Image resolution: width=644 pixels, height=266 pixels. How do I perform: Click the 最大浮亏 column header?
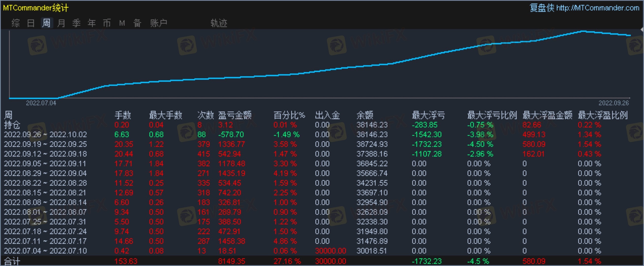tap(428, 115)
